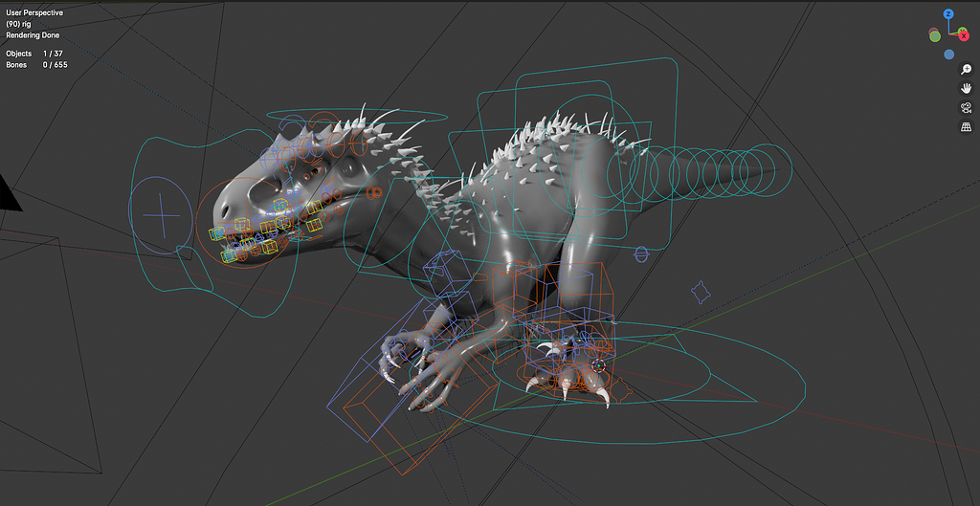The height and width of the screenshot is (506, 980).
Task: Toggle camera view with the camera icon
Action: (x=966, y=107)
